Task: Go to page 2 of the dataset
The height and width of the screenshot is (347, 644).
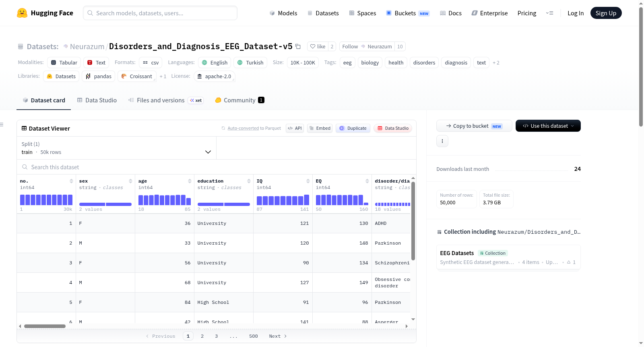Action: [202, 336]
